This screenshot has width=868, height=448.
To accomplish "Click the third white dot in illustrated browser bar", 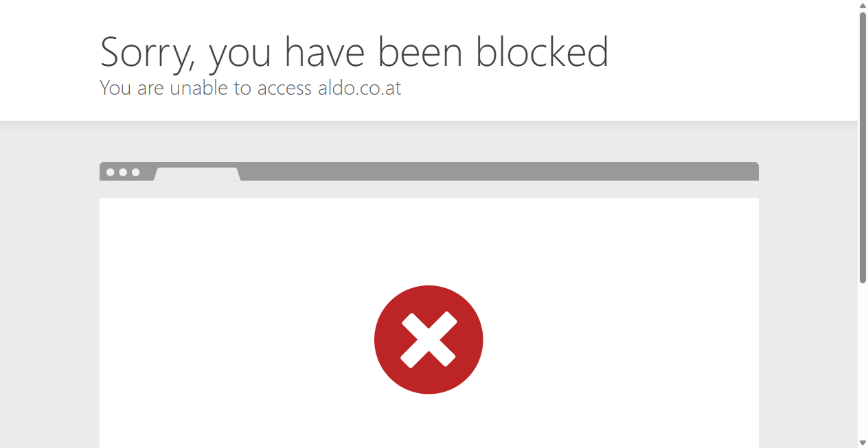I will point(135,172).
